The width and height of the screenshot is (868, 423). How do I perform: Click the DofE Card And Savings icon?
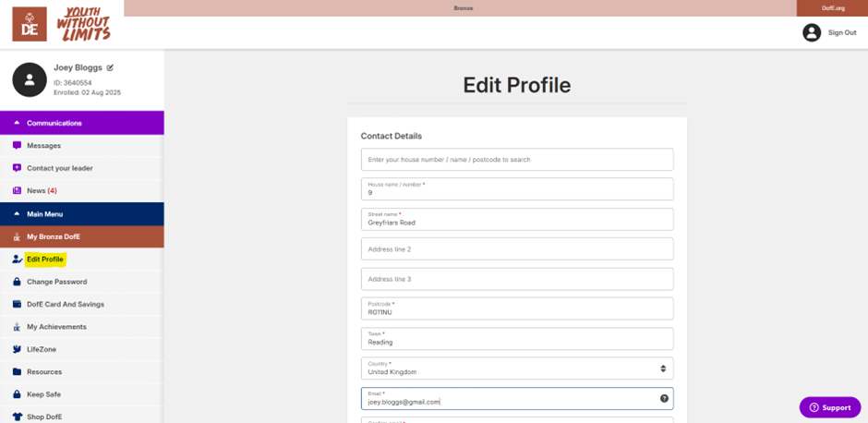(17, 304)
